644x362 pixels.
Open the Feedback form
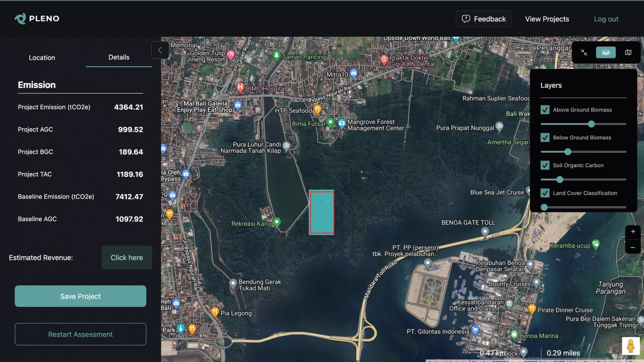click(483, 19)
